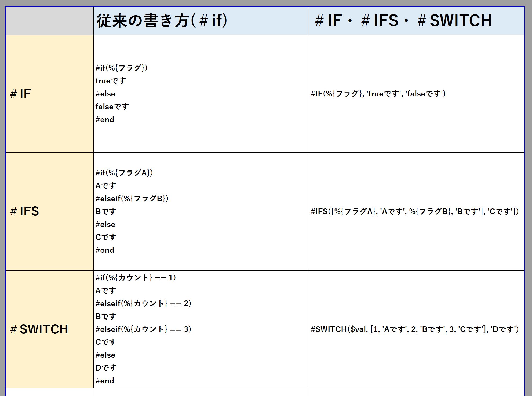Click the line '#if(%{カウント} == 1)'

click(136, 278)
